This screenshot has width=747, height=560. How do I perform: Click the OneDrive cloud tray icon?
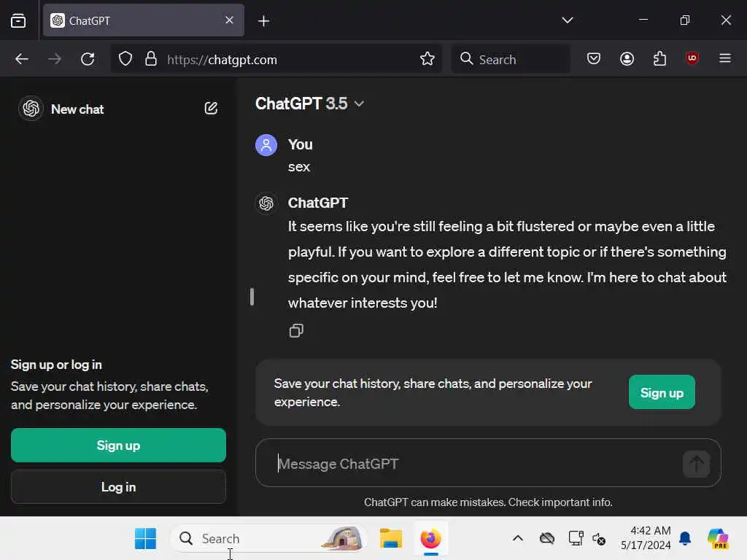[547, 539]
